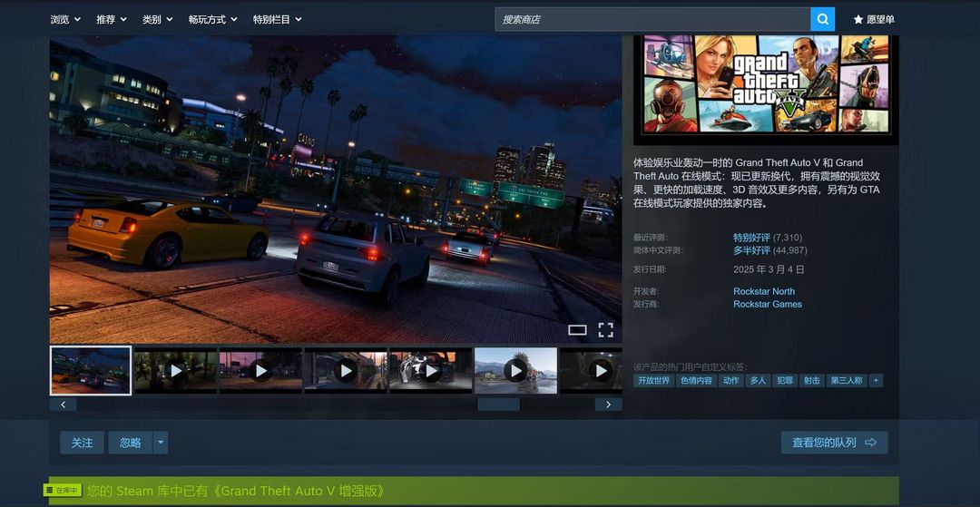Image resolution: width=980 pixels, height=507 pixels.
Task: Select the 犯罪 tag
Action: coord(785,380)
